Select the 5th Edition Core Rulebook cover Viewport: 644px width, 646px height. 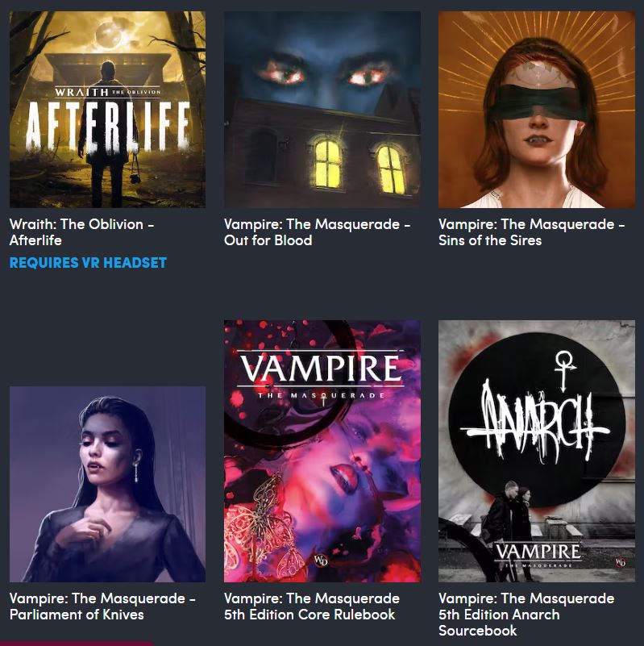pyautogui.click(x=322, y=451)
